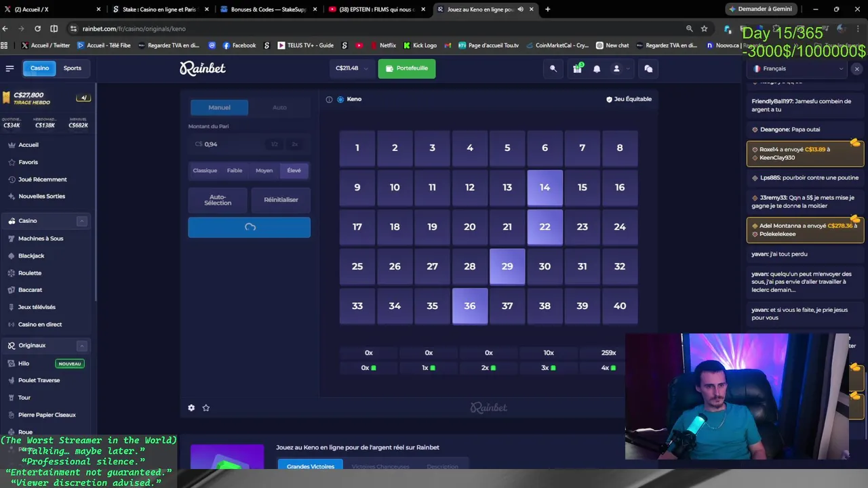The image size is (868, 488).
Task: Open the Facebook bookmark
Action: coord(239,45)
